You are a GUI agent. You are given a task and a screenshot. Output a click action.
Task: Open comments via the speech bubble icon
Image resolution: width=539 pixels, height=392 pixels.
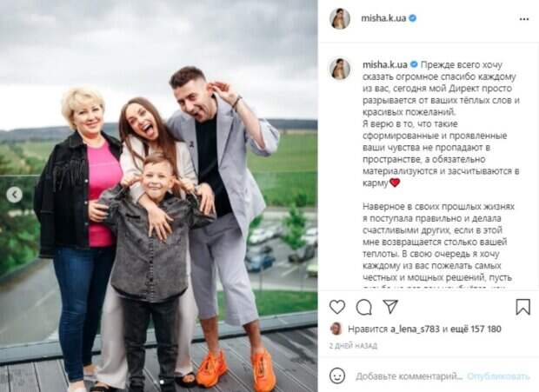click(363, 307)
